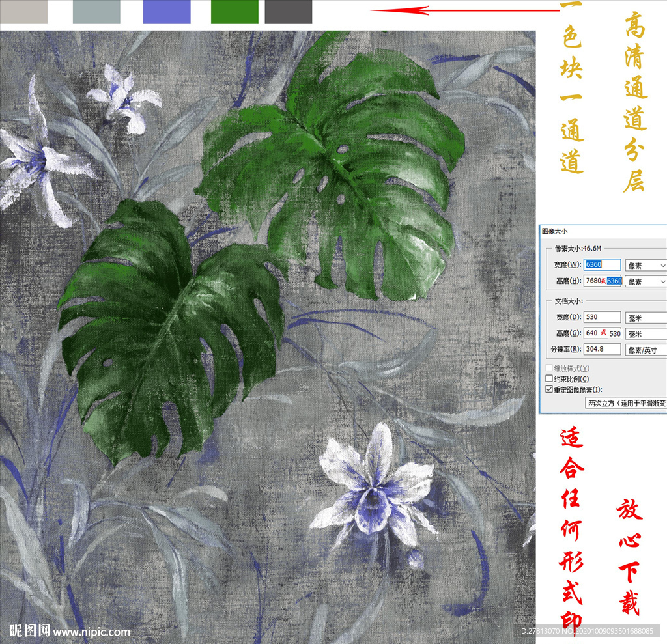Click the www.nipic.com link text
The height and width of the screenshot is (644, 667).
[92, 632]
